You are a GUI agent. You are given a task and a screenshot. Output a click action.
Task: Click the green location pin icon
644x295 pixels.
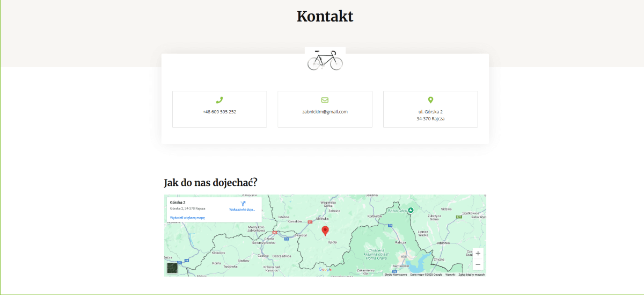430,100
